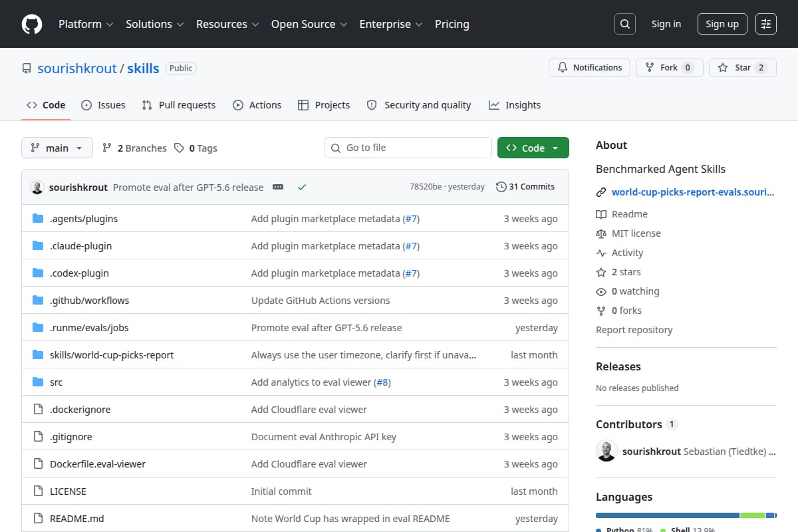Click Report repository
Viewport: 798px width, 532px height.
tap(634, 330)
